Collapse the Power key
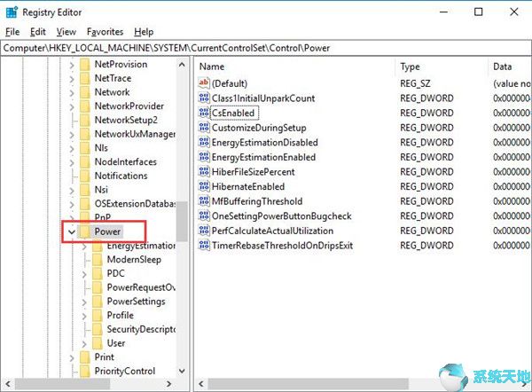Screen dimensions: 532x392 click(x=72, y=232)
